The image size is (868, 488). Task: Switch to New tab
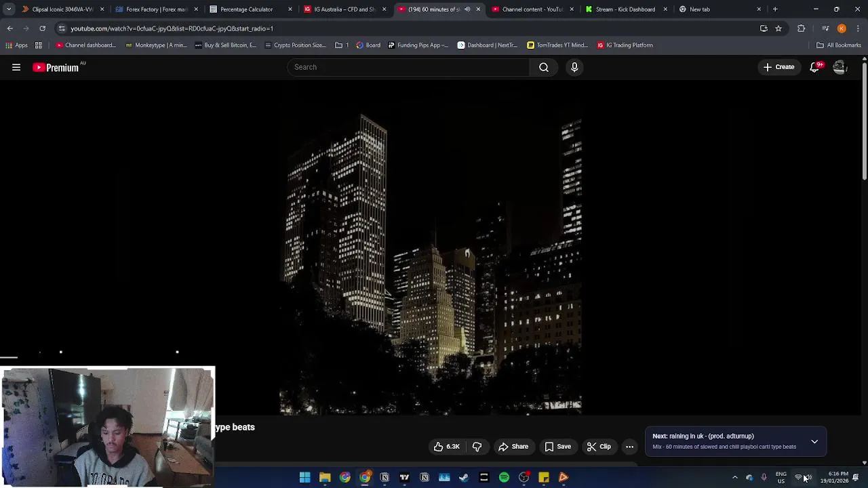[720, 9]
